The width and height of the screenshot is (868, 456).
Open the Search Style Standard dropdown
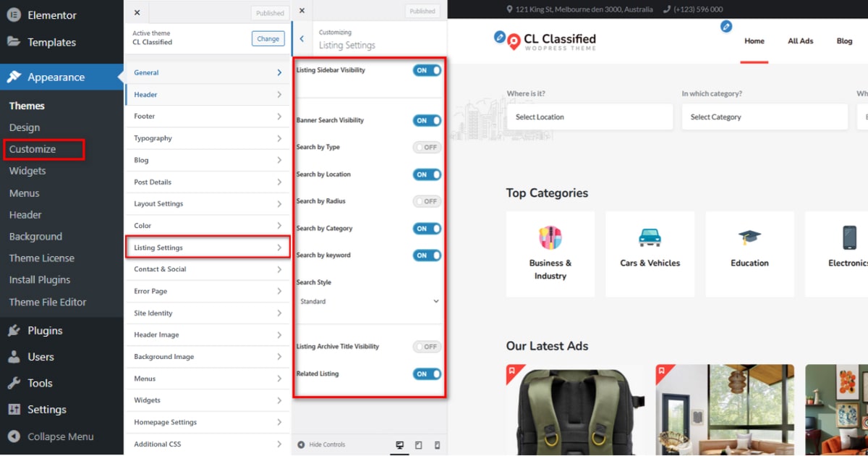369,301
